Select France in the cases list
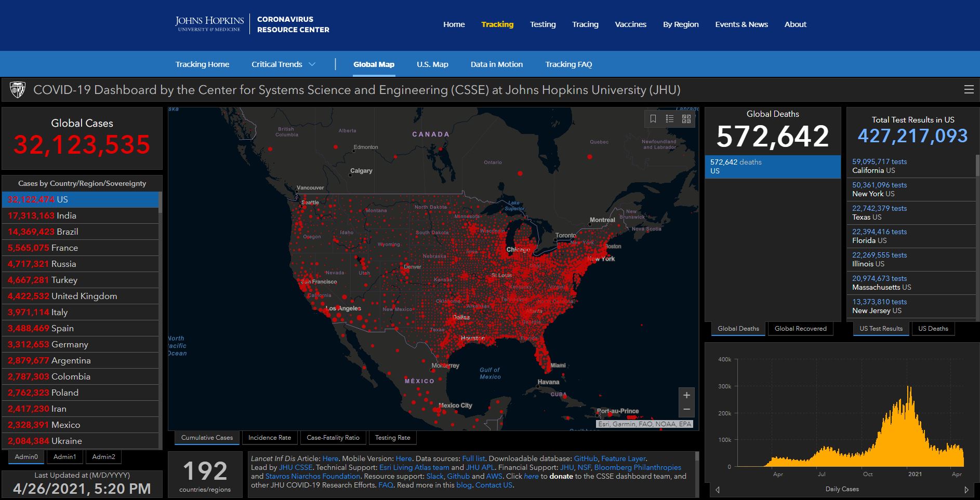Image resolution: width=980 pixels, height=500 pixels. (x=80, y=248)
